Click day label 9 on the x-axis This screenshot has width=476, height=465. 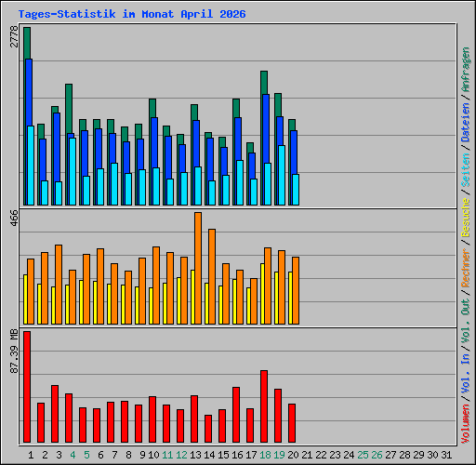(142, 455)
